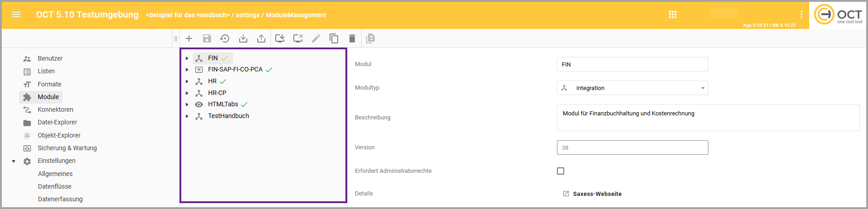The width and height of the screenshot is (868, 209).
Task: Toggle the Erfordert Administratorrechte checkbox
Action: [x=561, y=171]
